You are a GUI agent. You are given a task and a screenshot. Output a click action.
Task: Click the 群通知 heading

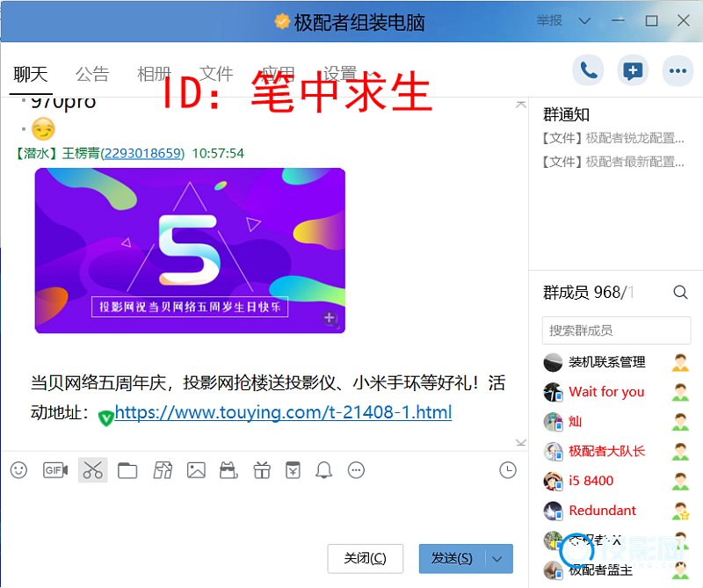566,115
